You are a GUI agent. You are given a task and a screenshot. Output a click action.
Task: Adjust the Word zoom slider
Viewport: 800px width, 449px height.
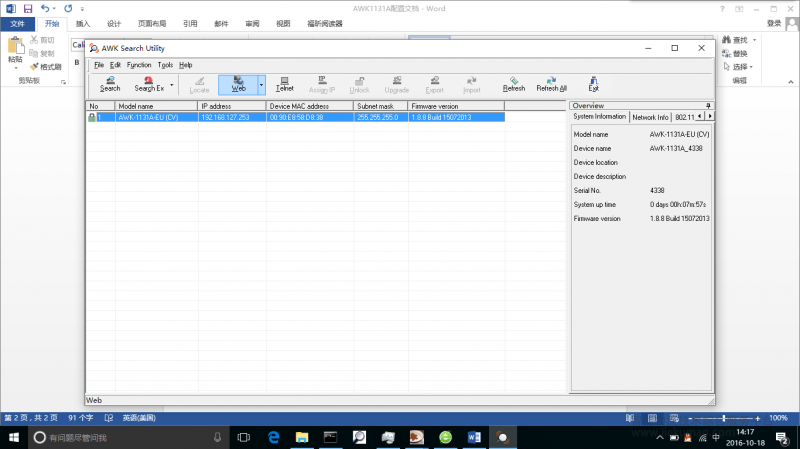tap(723, 418)
